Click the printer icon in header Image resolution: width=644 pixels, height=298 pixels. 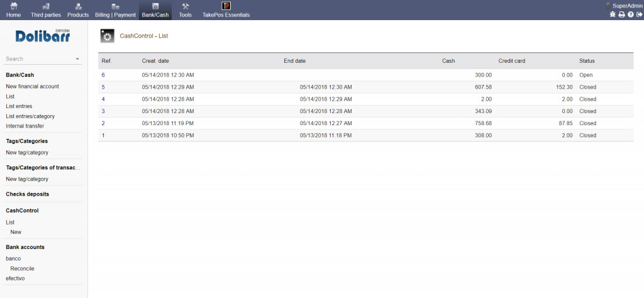click(621, 14)
